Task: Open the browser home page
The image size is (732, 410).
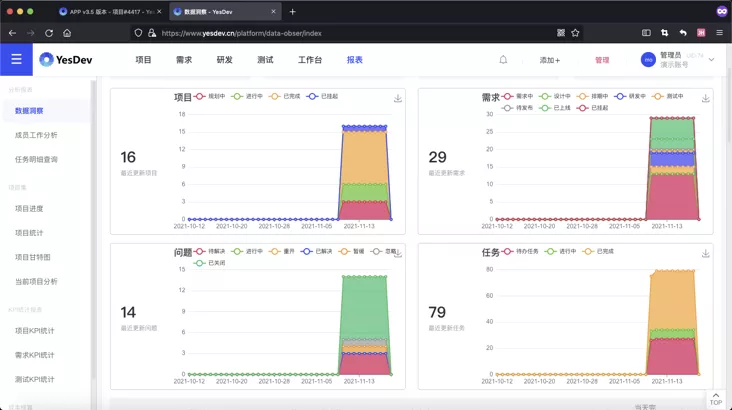Action: 67,33
